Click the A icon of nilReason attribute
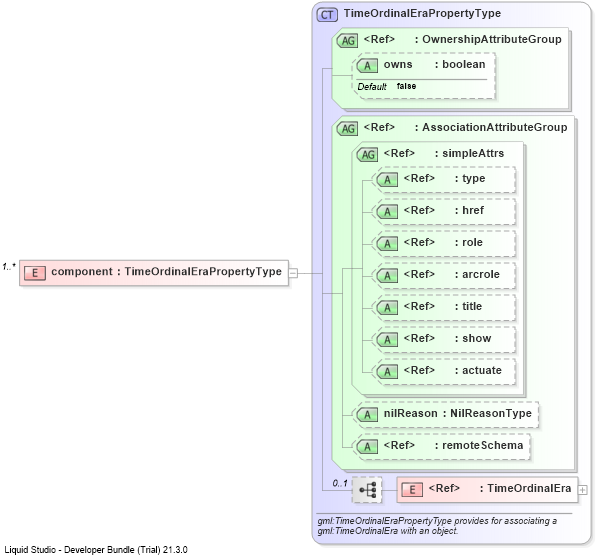This screenshot has height=555, width=596. (x=367, y=415)
